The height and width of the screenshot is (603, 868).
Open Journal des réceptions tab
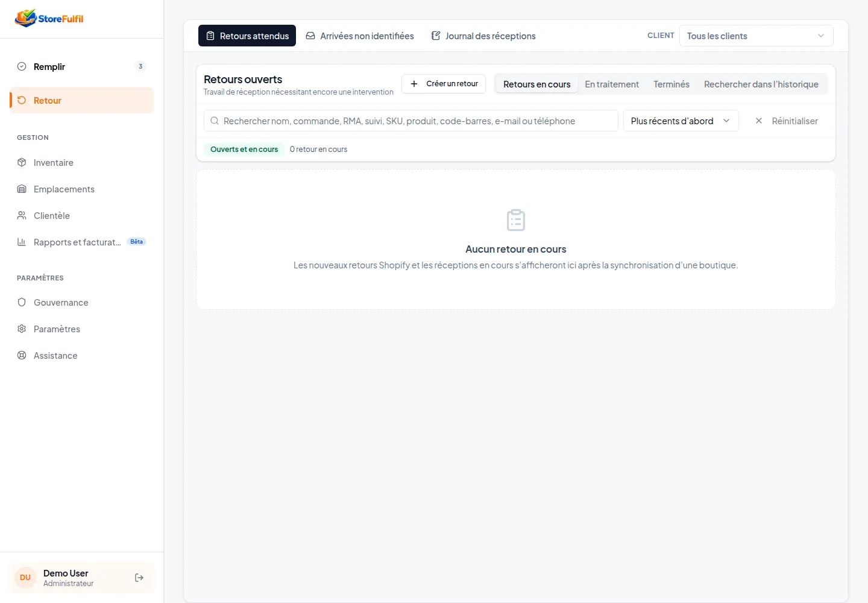(x=483, y=36)
